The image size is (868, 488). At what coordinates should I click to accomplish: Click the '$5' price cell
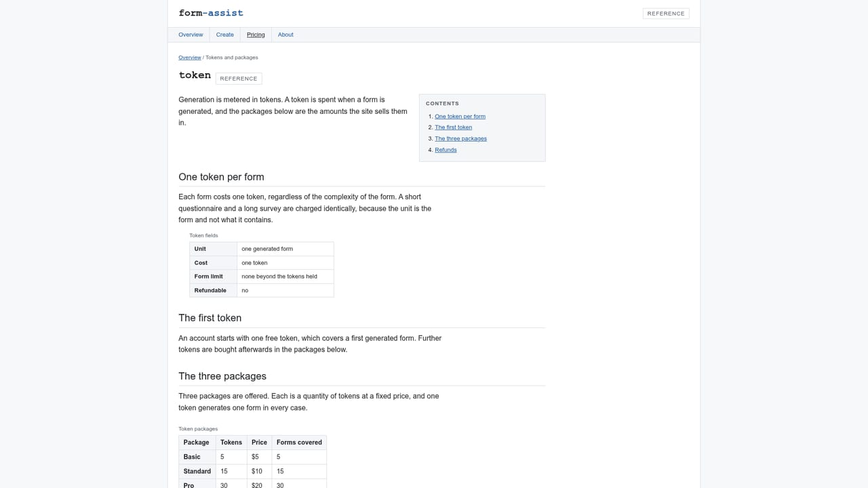pyautogui.click(x=259, y=457)
